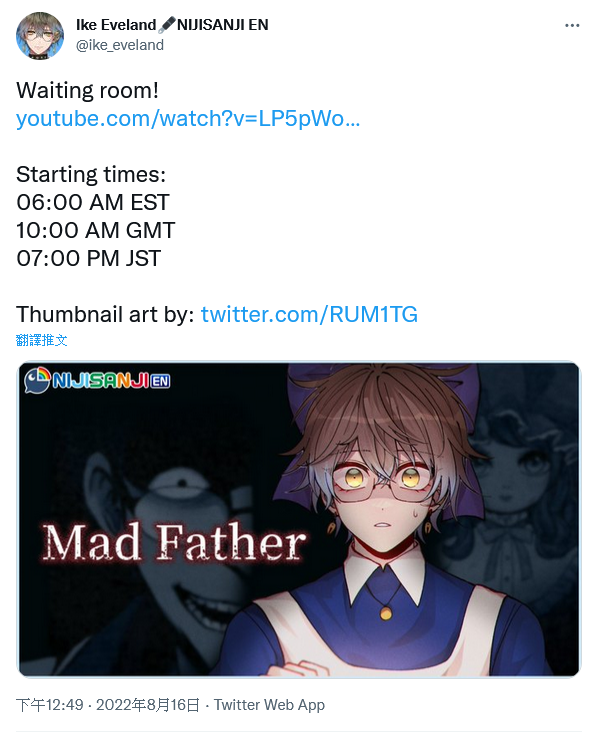Screen dimensions: 598x732
Task: Click the 'Thumbnail art by:' text
Action: coord(105,315)
